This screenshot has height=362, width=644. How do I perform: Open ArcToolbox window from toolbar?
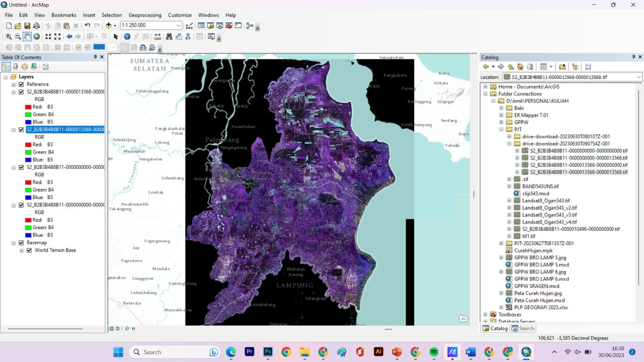tap(229, 25)
